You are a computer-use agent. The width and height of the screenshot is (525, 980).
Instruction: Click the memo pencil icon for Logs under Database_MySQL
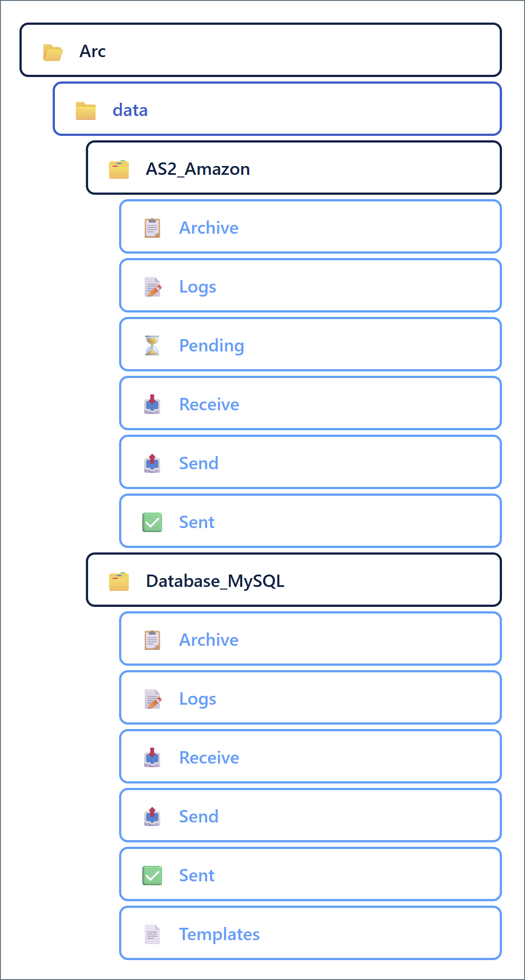coord(153,699)
